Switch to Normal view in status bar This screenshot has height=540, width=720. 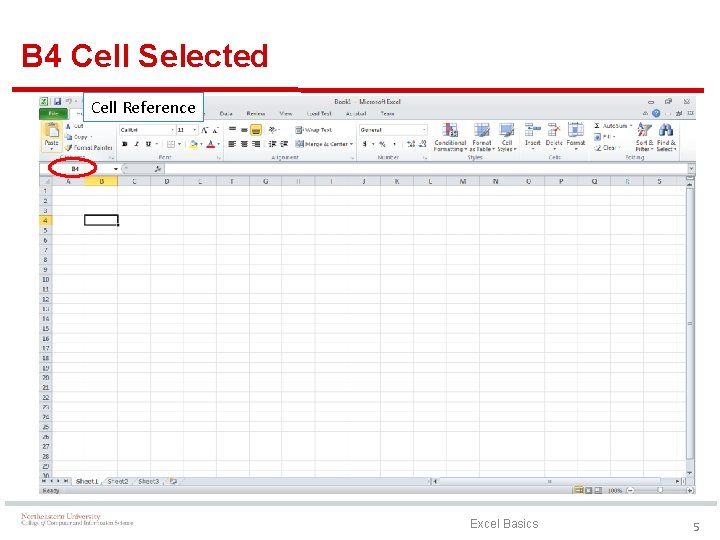pos(579,490)
